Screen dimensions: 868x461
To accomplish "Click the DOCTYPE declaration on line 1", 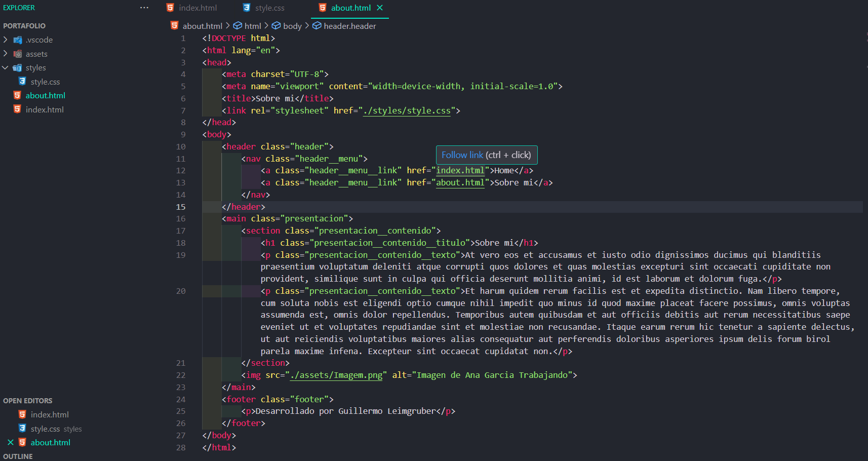I will pos(239,38).
